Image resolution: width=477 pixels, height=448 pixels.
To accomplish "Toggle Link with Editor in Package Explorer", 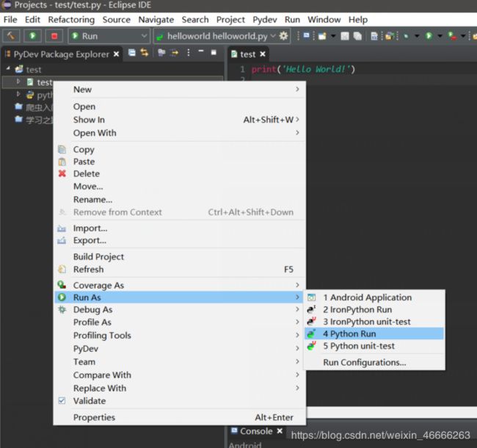I will (x=145, y=53).
